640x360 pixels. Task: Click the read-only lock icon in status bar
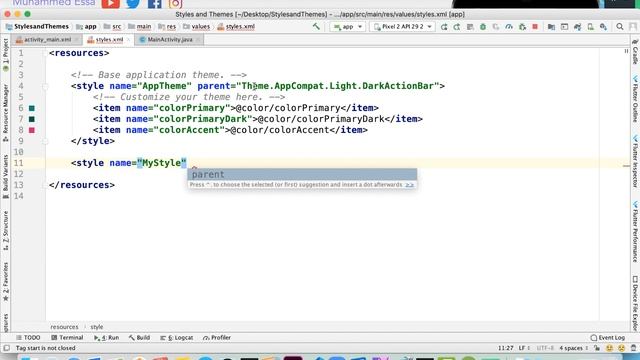pos(597,348)
